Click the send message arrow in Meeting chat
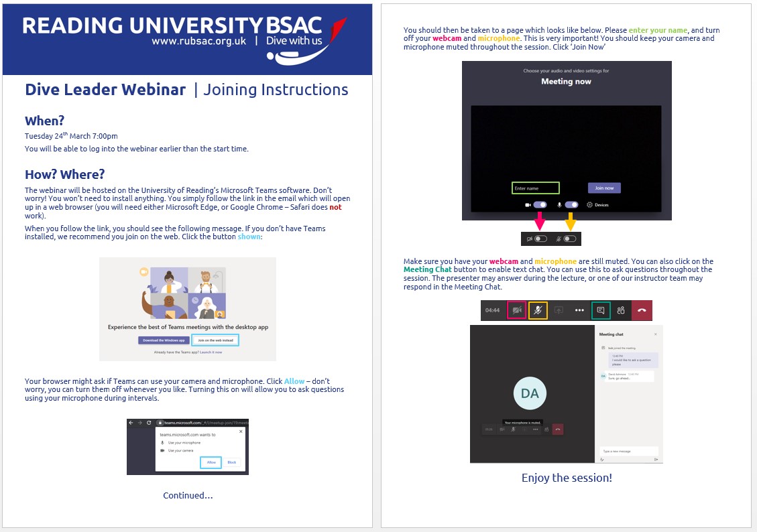This screenshot has height=532, width=757. pyautogui.click(x=656, y=459)
